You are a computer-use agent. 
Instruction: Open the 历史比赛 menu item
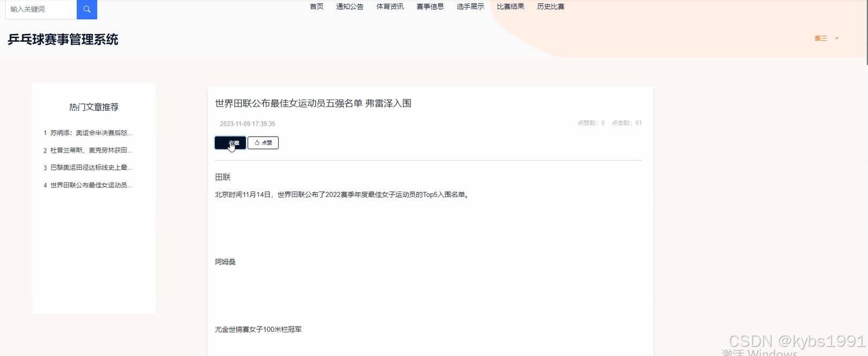pos(551,6)
